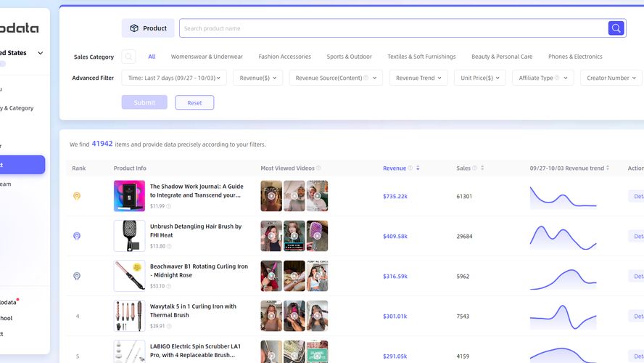Click the Revenue column sort arrows
This screenshot has width=644, height=363.
click(x=418, y=168)
